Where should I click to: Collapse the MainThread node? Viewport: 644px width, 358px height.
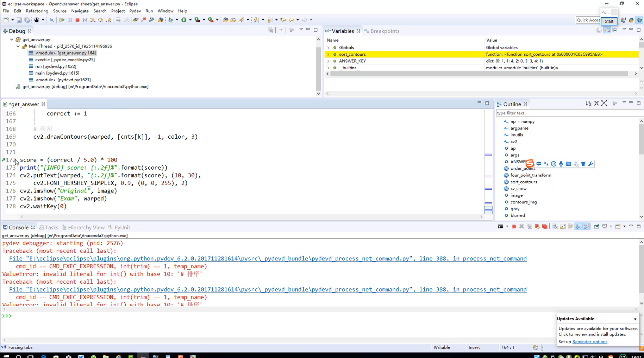click(18, 46)
